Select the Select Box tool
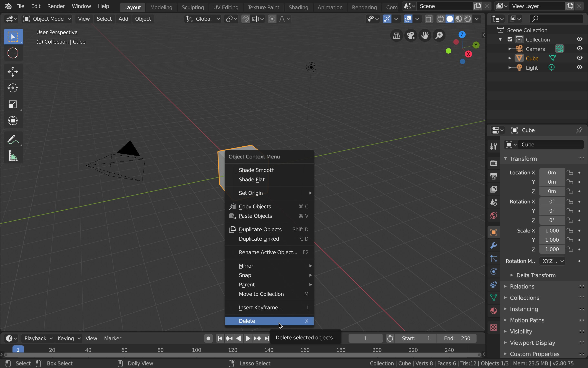 point(13,37)
